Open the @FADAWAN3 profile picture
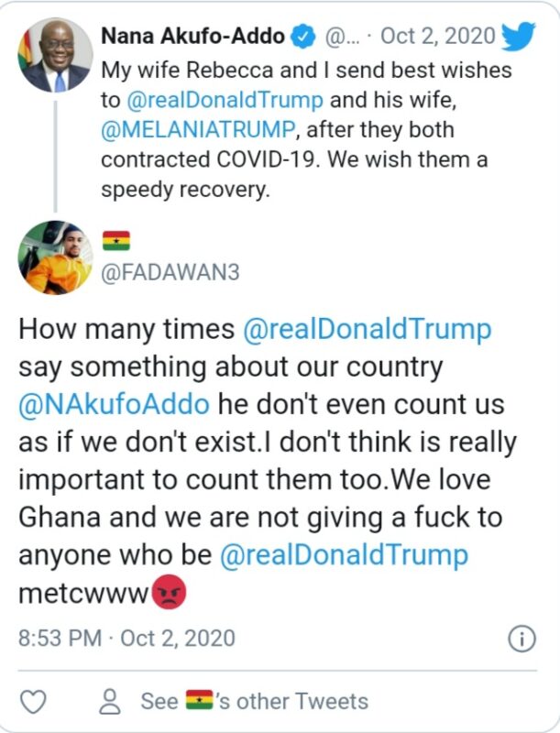This screenshot has width=560, height=733. coord(55,257)
